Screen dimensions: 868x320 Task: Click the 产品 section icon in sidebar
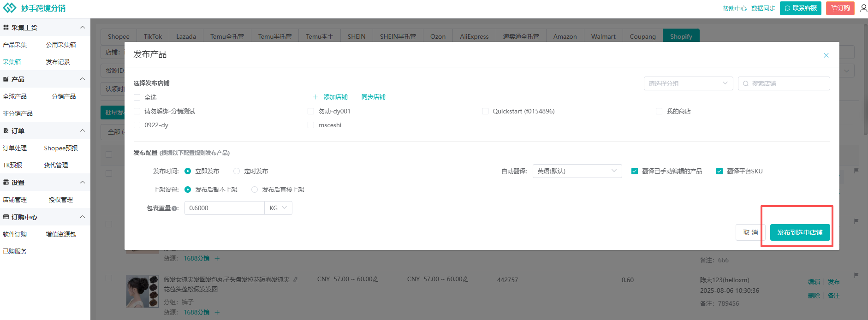pos(6,79)
